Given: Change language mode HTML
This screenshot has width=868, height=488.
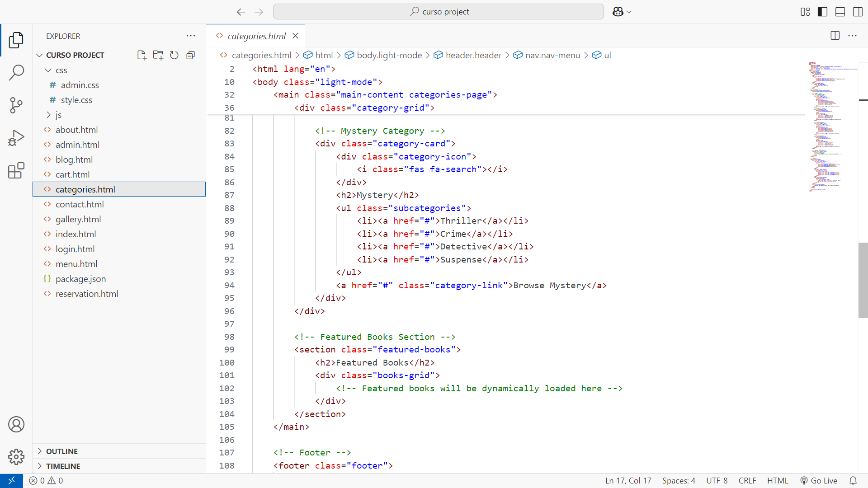Looking at the screenshot, I should point(778,481).
